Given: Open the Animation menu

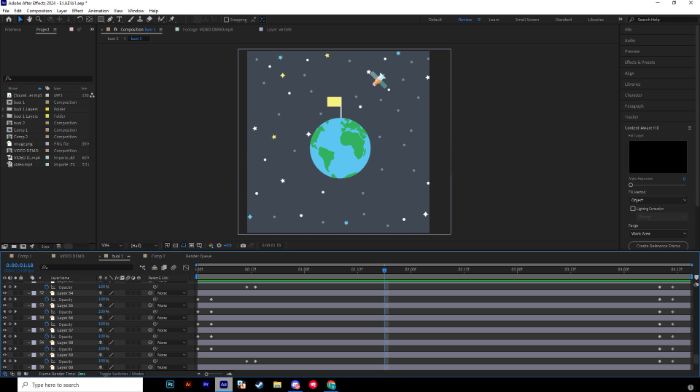Looking at the screenshot, I should 98,11.
